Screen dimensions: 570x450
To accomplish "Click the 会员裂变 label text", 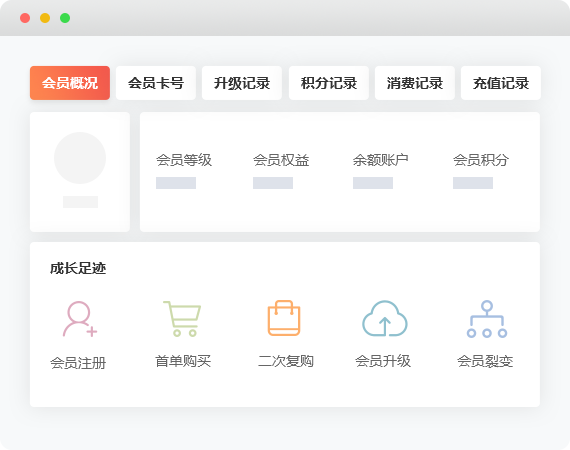I will click(485, 361).
